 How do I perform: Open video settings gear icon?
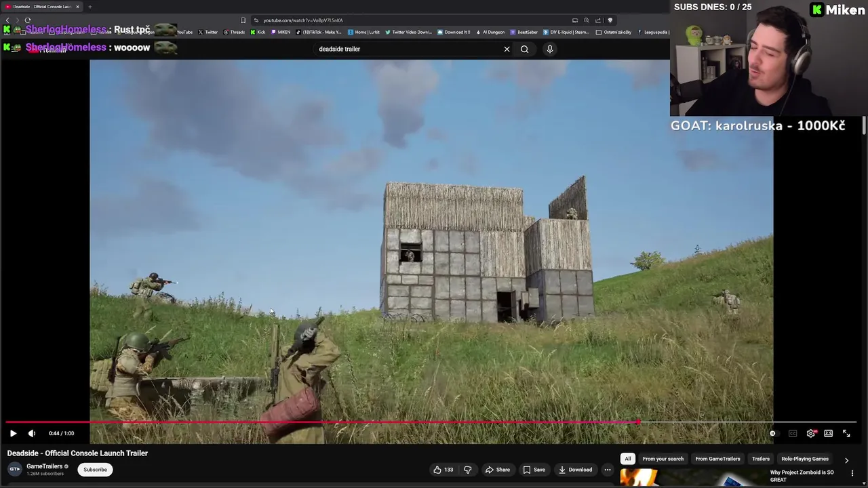coord(811,433)
